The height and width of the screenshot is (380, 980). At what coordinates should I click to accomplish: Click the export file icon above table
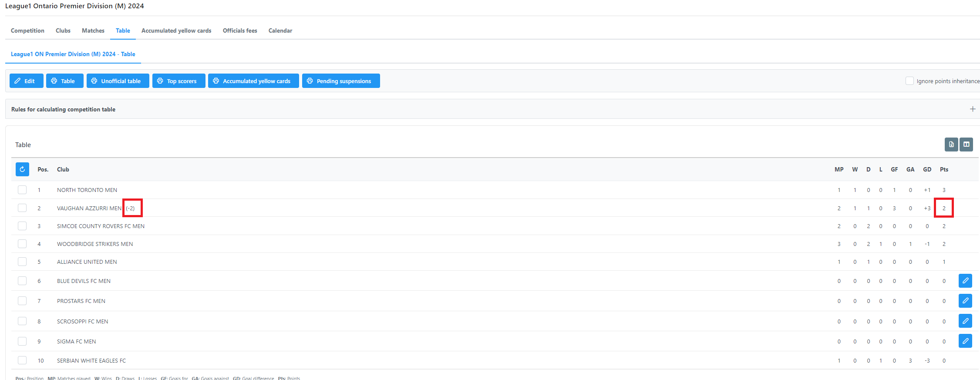[x=951, y=145]
